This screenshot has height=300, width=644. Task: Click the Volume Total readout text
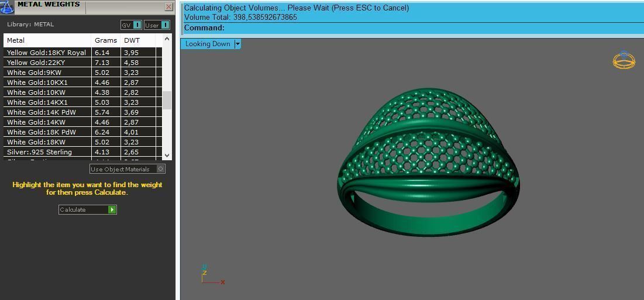click(240, 17)
